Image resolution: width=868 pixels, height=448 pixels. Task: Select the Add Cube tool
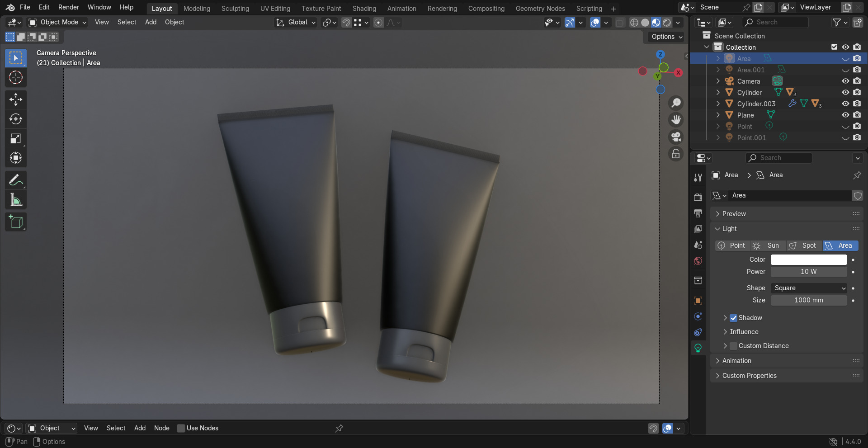pyautogui.click(x=16, y=222)
